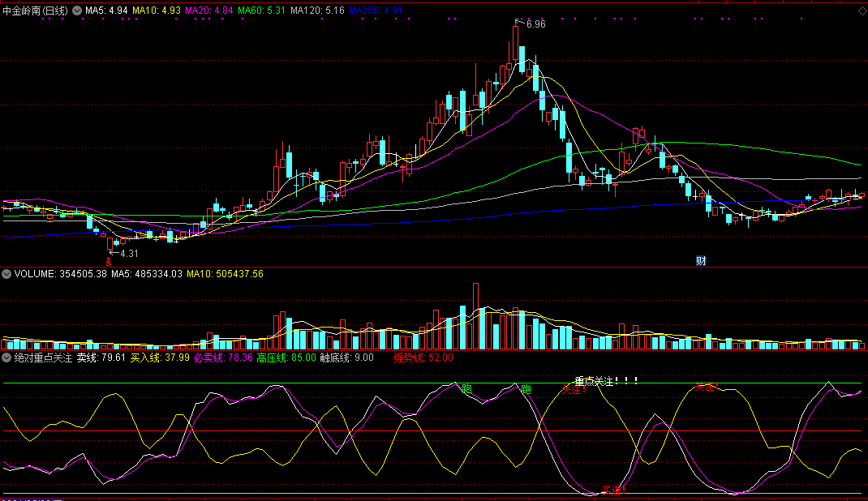The image size is (868, 501).
Task: Click the right green 跑 signal marker
Action: [526, 389]
